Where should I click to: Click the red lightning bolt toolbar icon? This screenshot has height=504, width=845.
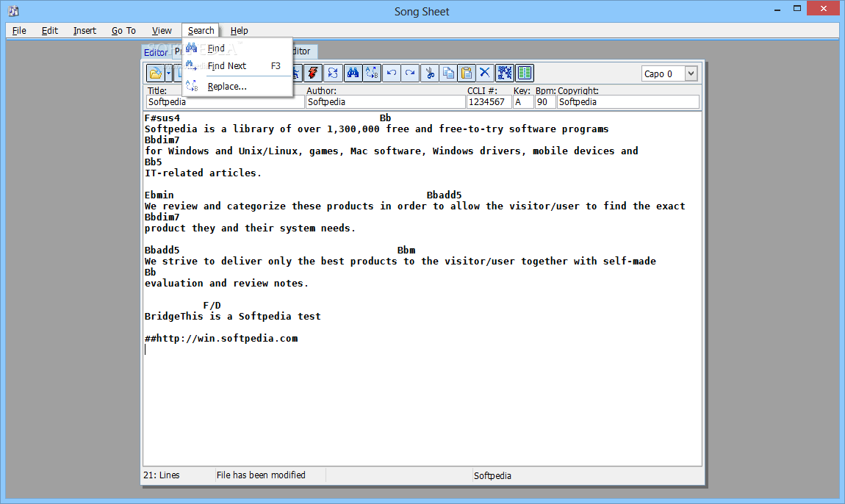point(312,73)
